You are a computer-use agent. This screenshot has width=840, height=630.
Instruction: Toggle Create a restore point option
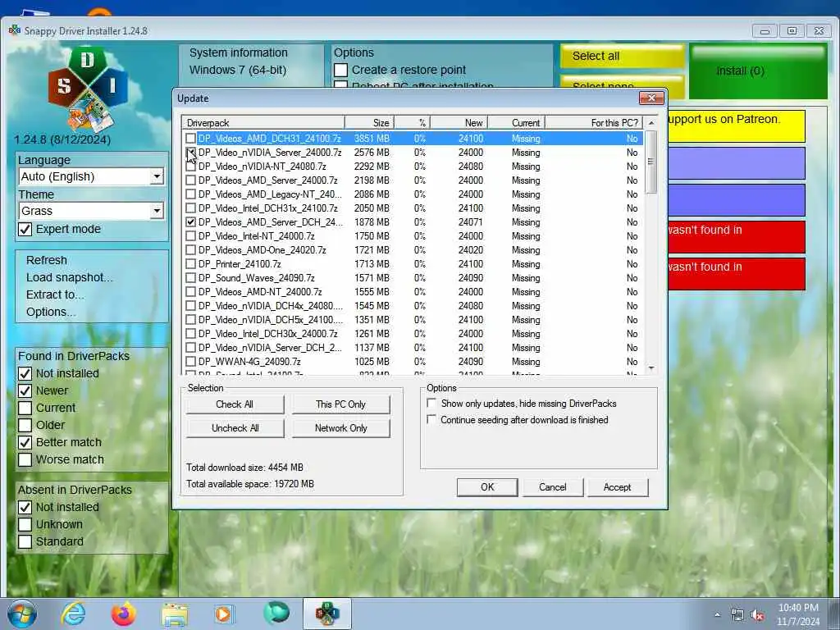point(340,70)
